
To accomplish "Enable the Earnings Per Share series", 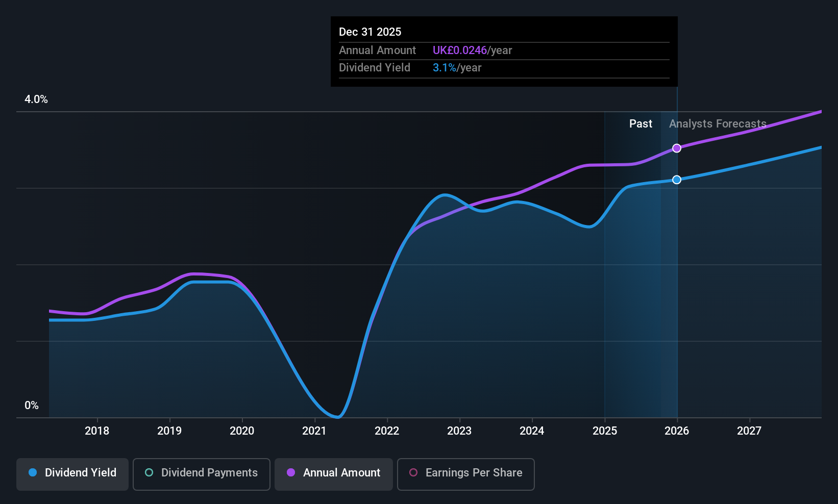I will 466,474.
